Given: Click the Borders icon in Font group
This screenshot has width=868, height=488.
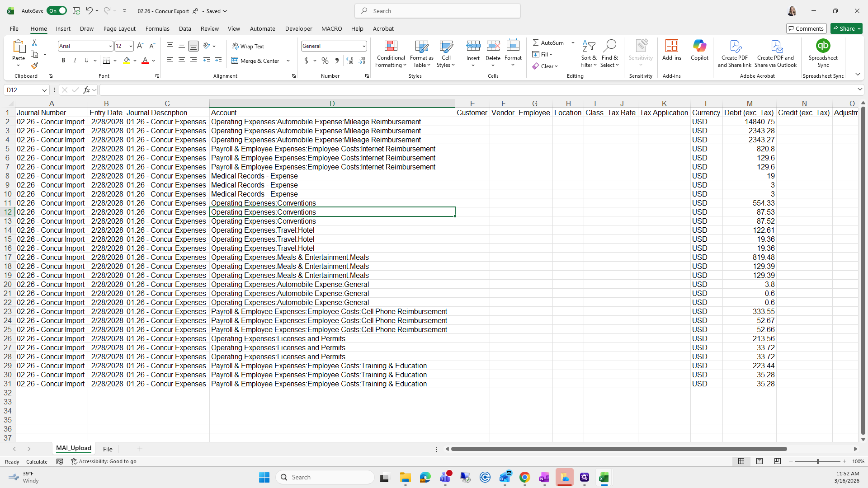Looking at the screenshot, I should click(x=107, y=61).
